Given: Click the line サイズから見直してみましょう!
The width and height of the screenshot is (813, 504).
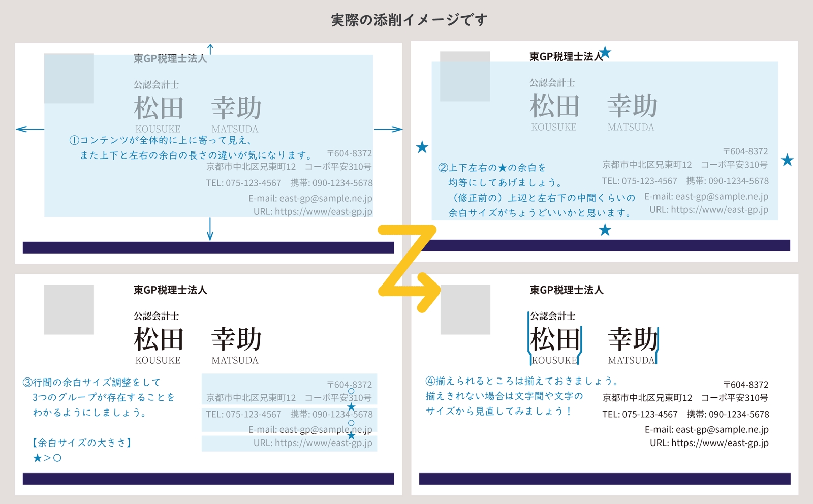Looking at the screenshot, I should pyautogui.click(x=499, y=411).
